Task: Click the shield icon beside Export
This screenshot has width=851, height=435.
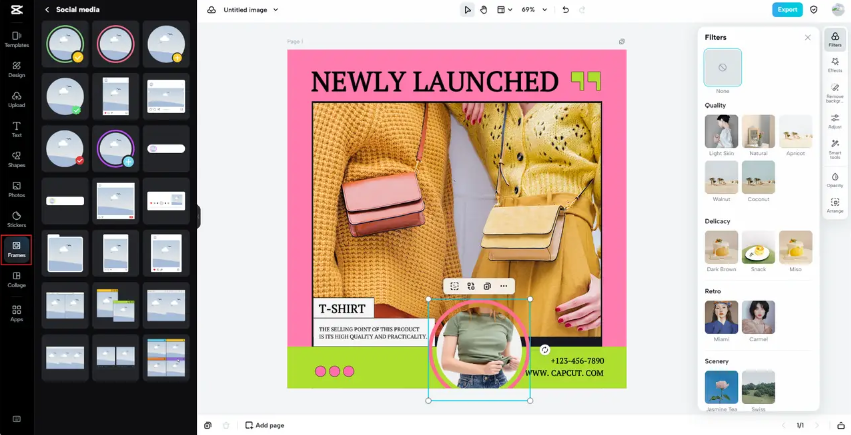Action: (814, 10)
